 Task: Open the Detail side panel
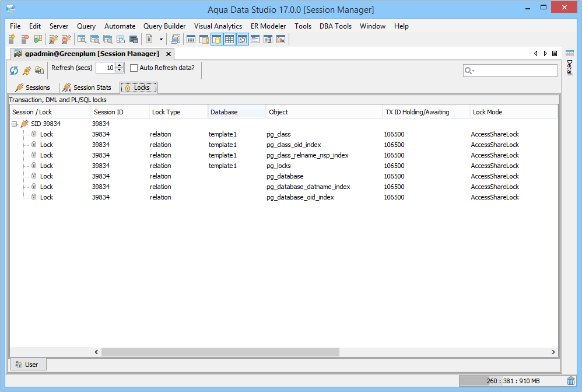point(570,62)
